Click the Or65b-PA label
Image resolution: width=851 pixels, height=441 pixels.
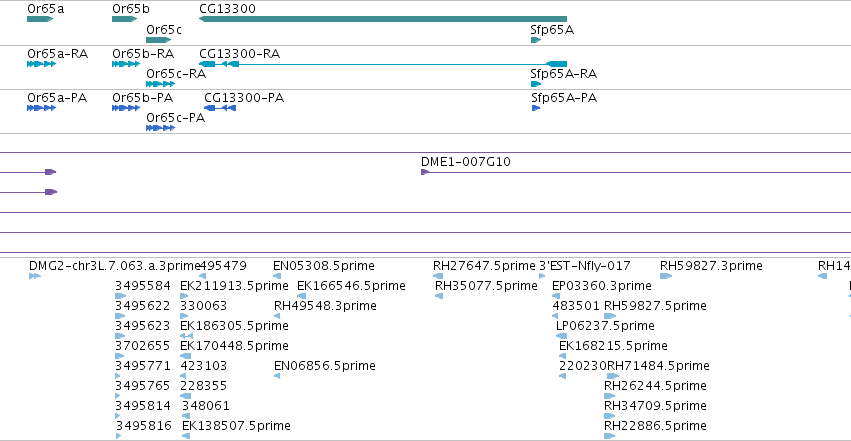point(143,98)
